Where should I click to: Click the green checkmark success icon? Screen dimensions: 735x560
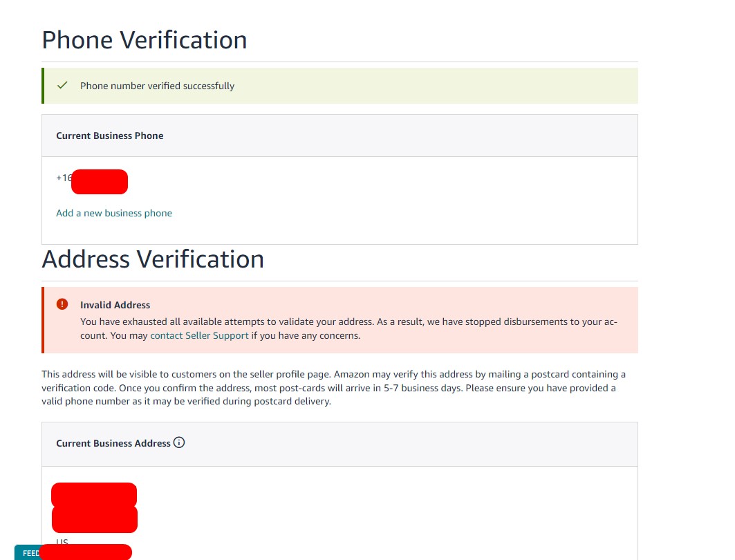[62, 85]
